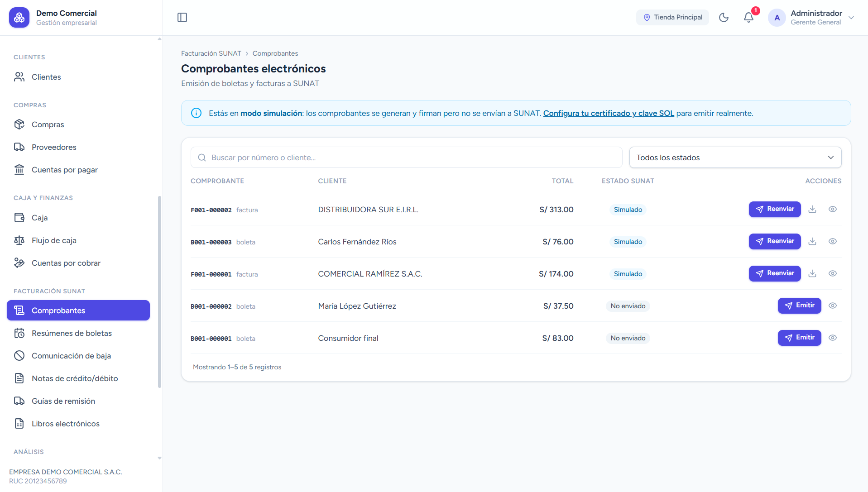The width and height of the screenshot is (868, 492).
Task: Download the F001-000002 factura file
Action: (x=812, y=209)
